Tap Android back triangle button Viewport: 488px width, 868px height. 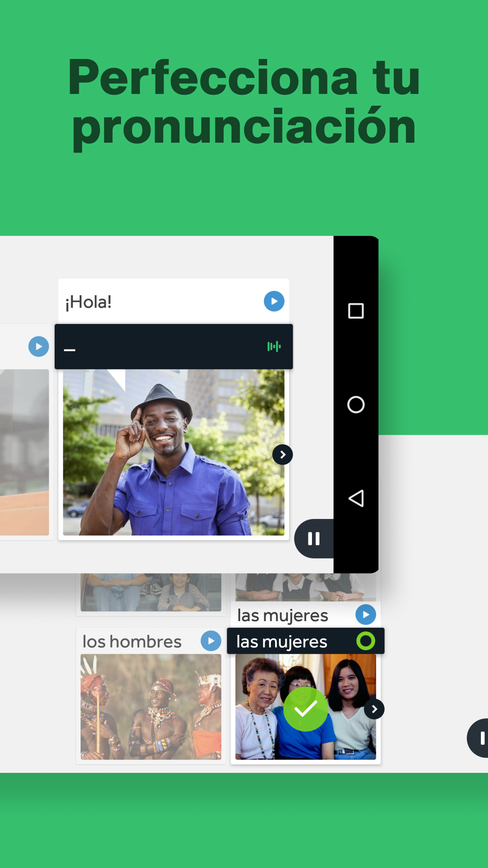point(356,498)
